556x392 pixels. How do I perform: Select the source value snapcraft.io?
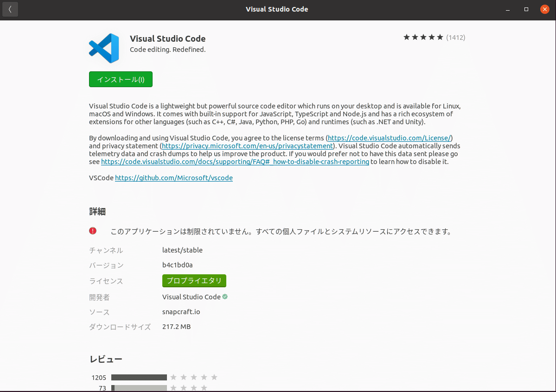coord(181,312)
